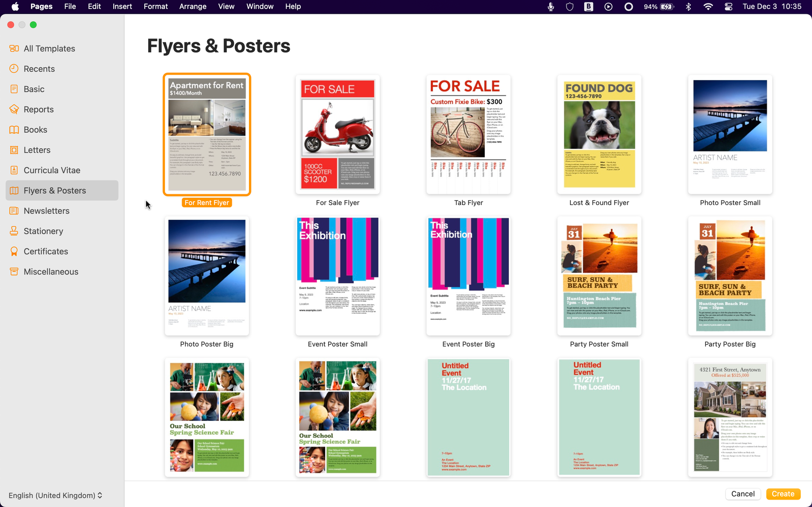
Task: Open the Wi-Fi status menu
Action: click(x=708, y=6)
